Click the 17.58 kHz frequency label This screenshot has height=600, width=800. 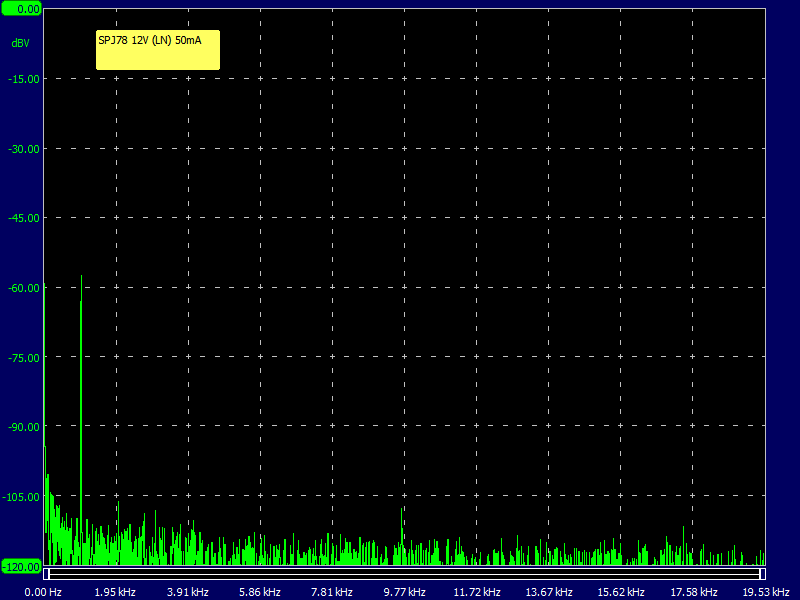point(693,592)
